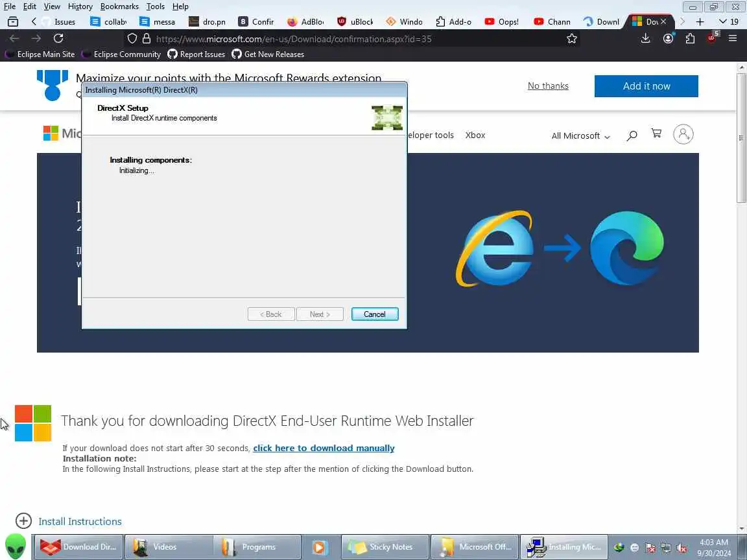Switch to the AdBlo tab
747x560 pixels.
(306, 22)
